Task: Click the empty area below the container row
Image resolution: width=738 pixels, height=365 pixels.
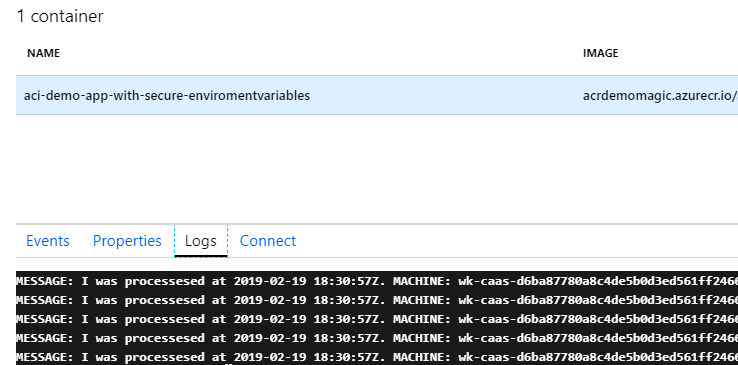Action: point(377,168)
